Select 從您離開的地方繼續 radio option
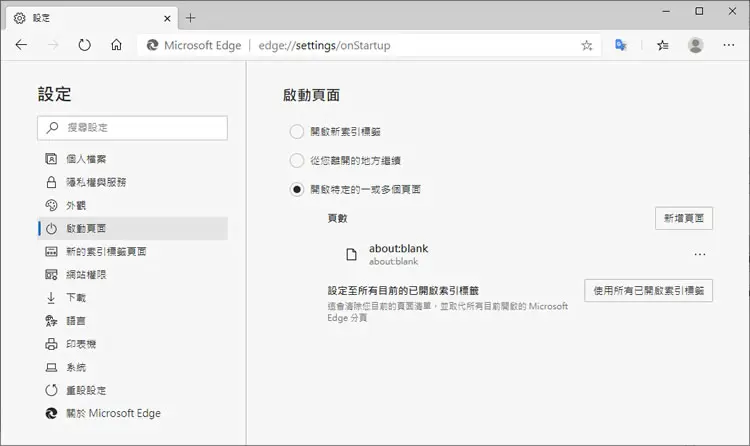The image size is (750, 446). (297, 160)
